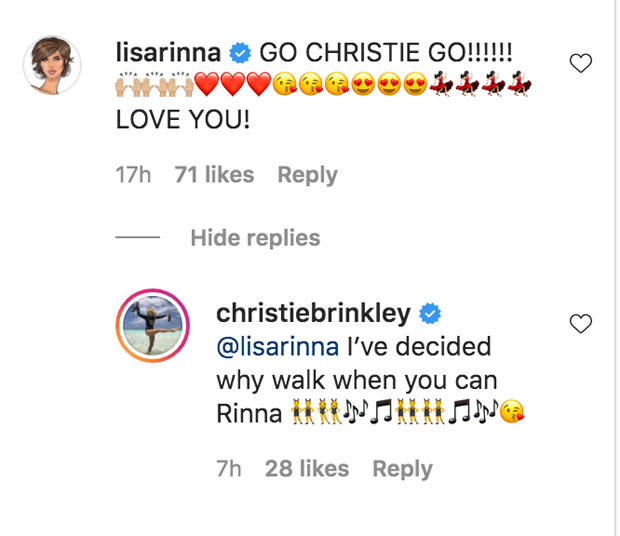
Task: Click the 17h comment timestamp
Action: (x=133, y=175)
